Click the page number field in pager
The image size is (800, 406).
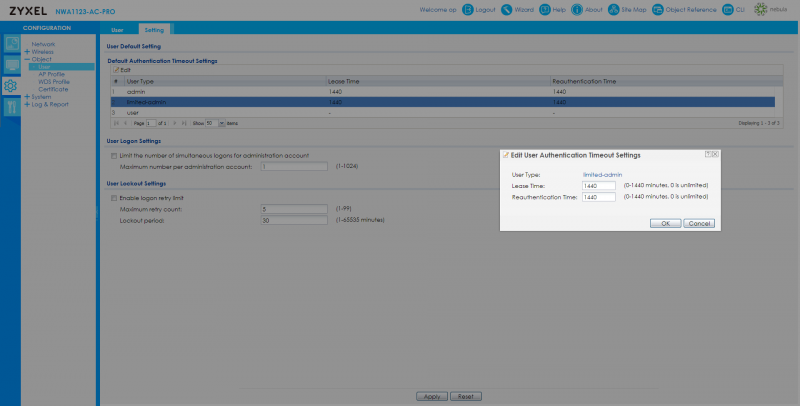point(151,123)
